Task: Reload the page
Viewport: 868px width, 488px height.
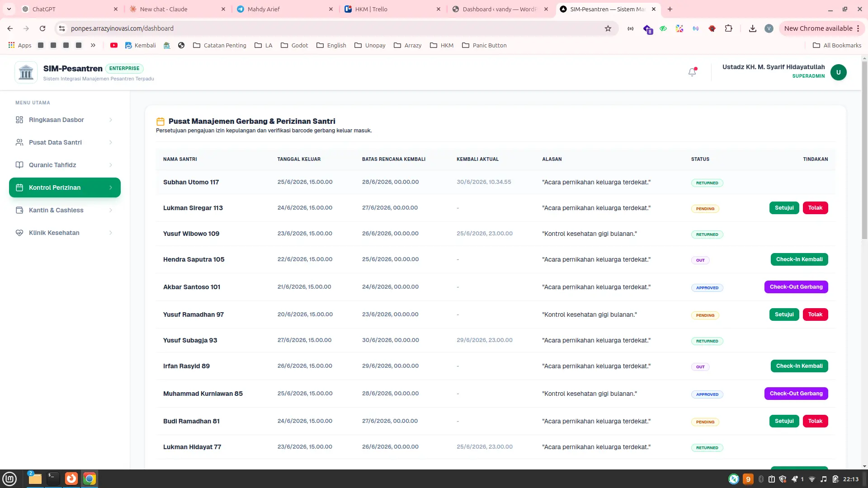Action: (x=42, y=28)
